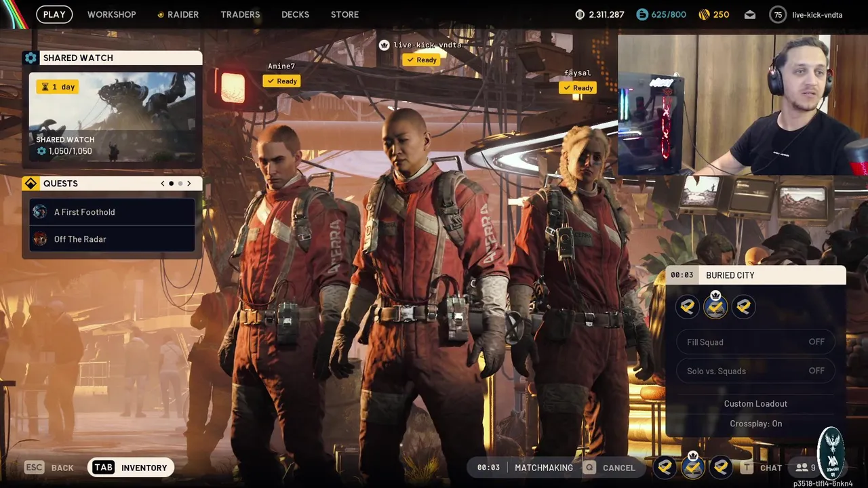
Task: Click the Shared Watch gear emblem icon
Action: [31, 58]
